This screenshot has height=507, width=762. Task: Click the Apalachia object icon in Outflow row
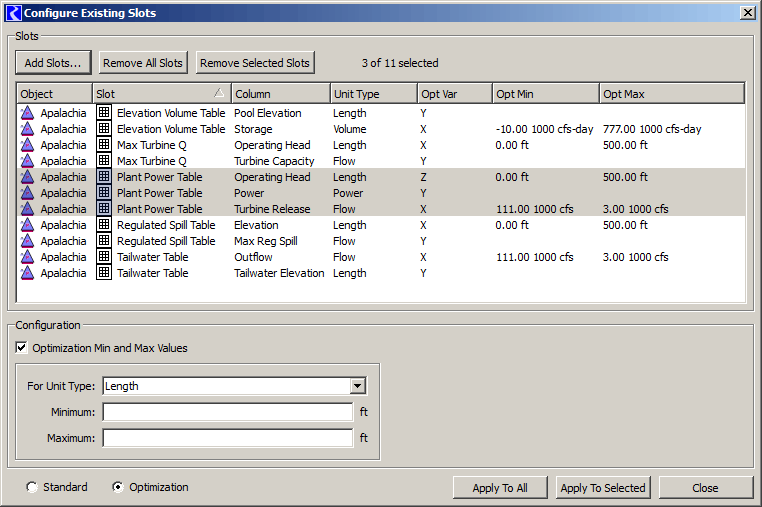(x=27, y=257)
